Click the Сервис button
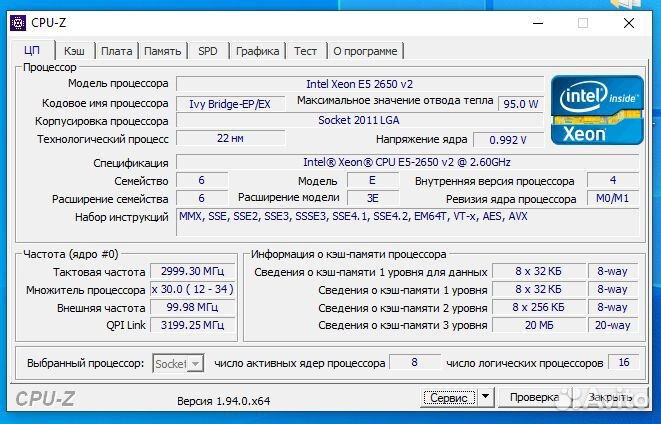The image size is (661, 424). (449, 397)
